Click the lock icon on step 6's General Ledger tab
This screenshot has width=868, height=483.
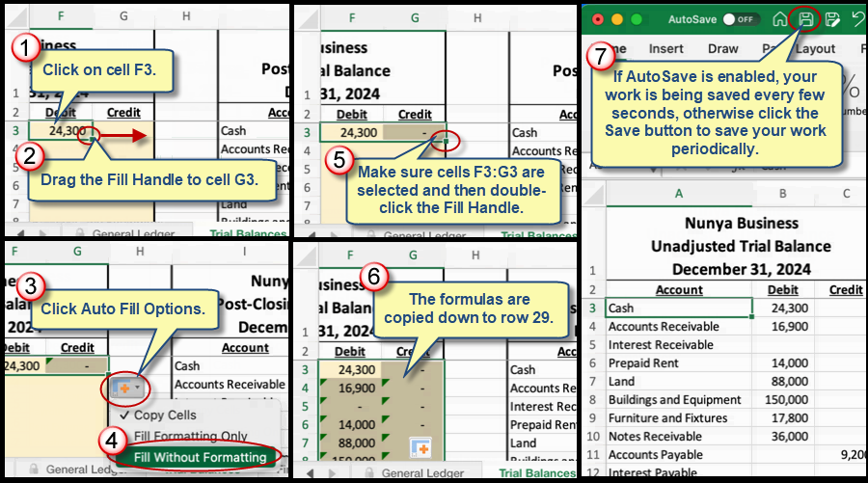[x=369, y=473]
